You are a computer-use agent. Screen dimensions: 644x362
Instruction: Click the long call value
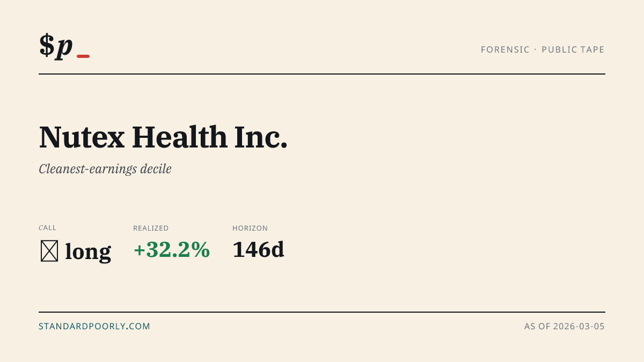click(x=88, y=252)
